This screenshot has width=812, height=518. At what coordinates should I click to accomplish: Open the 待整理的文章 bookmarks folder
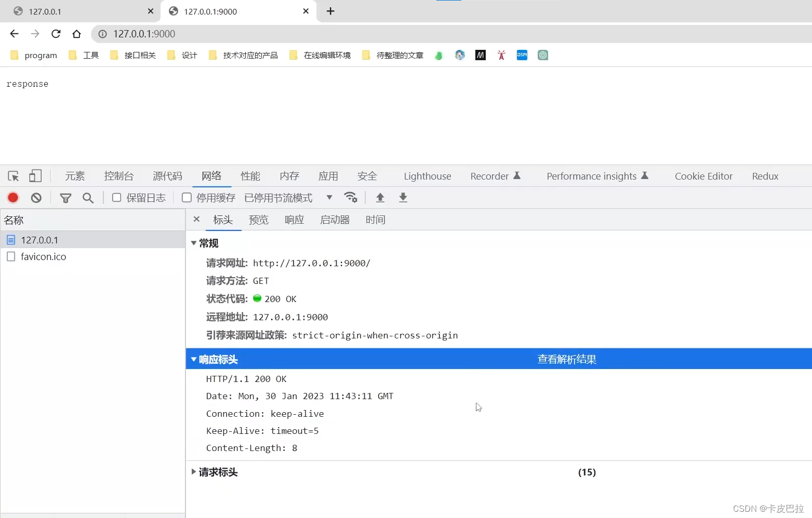tap(393, 55)
